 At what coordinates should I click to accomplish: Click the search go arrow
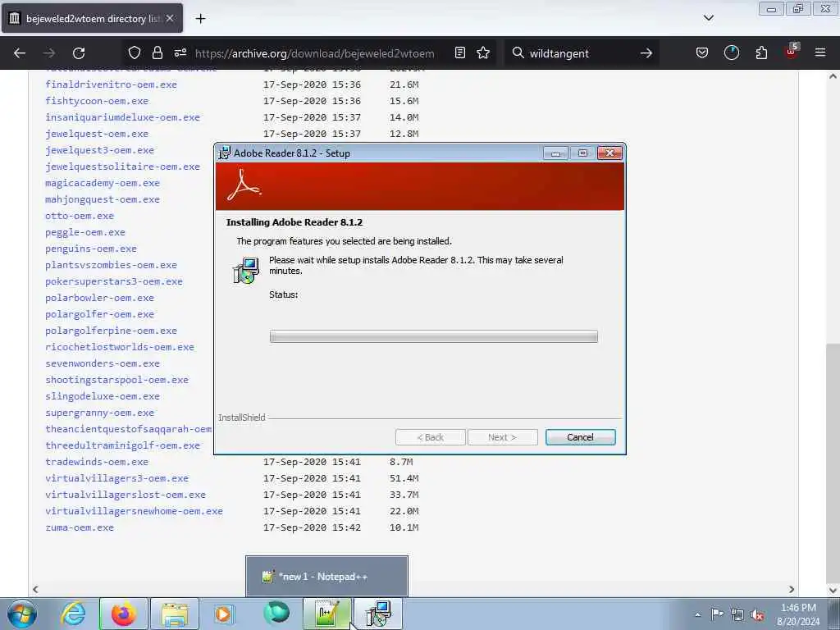[646, 53]
